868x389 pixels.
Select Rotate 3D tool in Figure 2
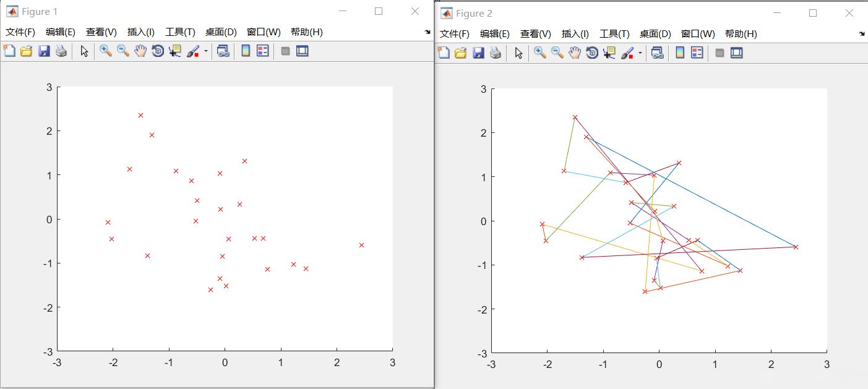tap(592, 53)
